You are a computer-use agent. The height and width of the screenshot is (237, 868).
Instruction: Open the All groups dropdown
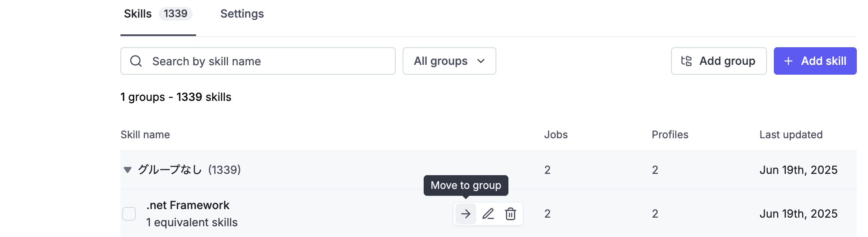pos(449,61)
